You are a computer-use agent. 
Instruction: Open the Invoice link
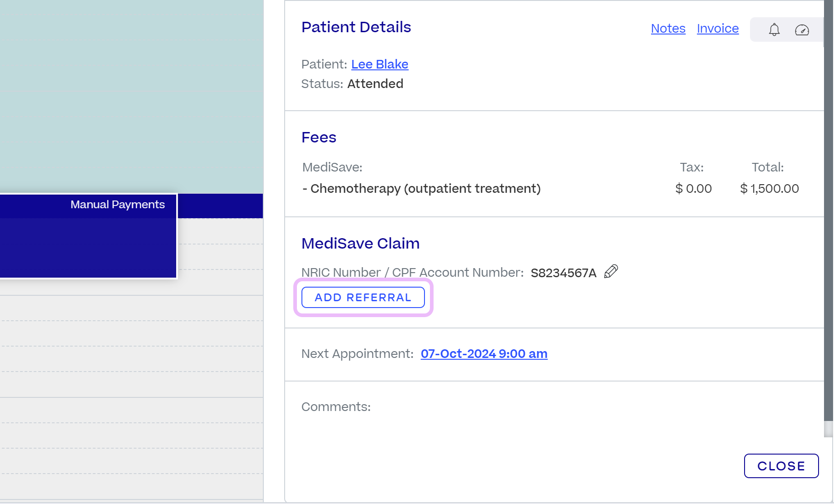717,29
